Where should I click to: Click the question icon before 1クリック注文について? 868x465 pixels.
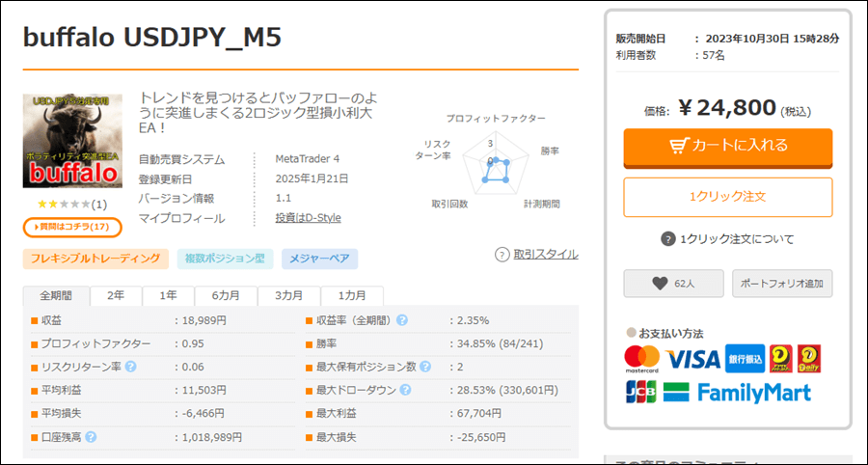click(x=668, y=239)
